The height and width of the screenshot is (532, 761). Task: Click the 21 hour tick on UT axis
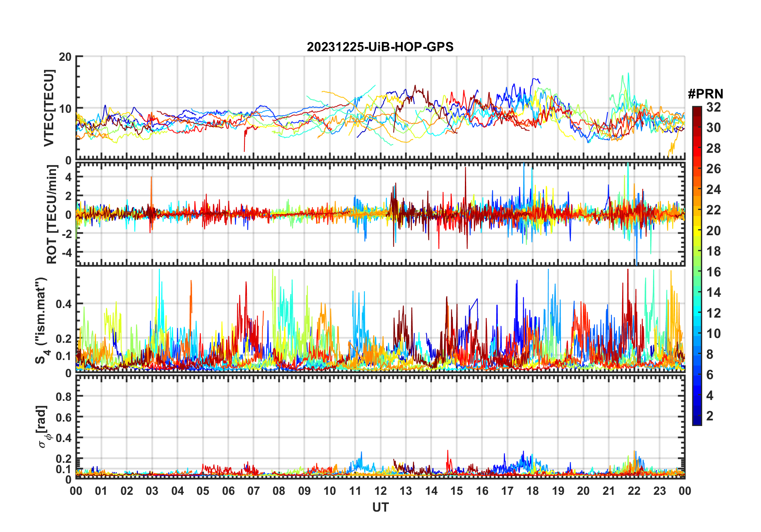pos(609,491)
